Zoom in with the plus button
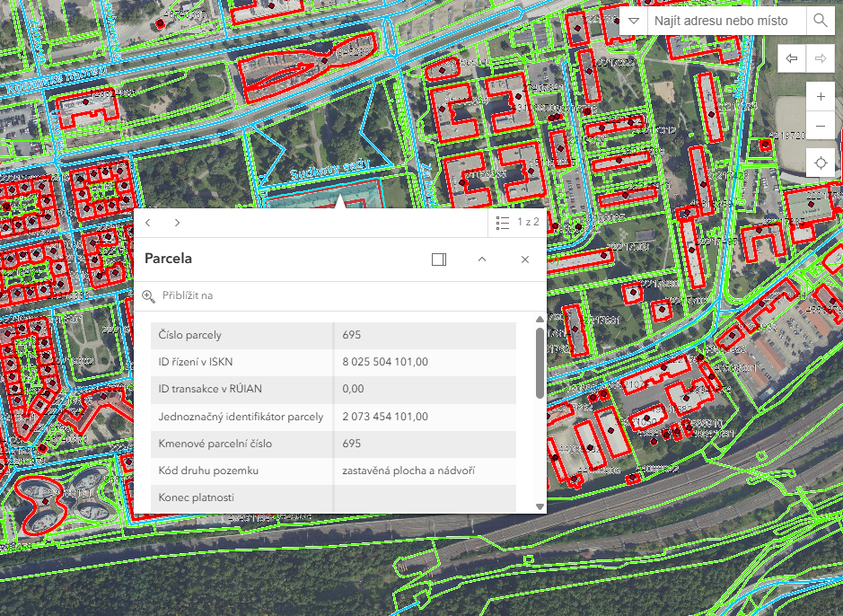 (x=821, y=96)
